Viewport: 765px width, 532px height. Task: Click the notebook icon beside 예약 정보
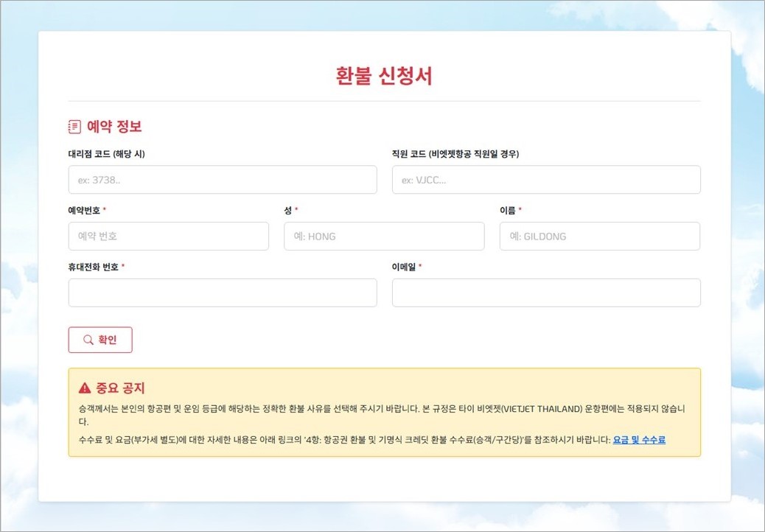pyautogui.click(x=74, y=127)
